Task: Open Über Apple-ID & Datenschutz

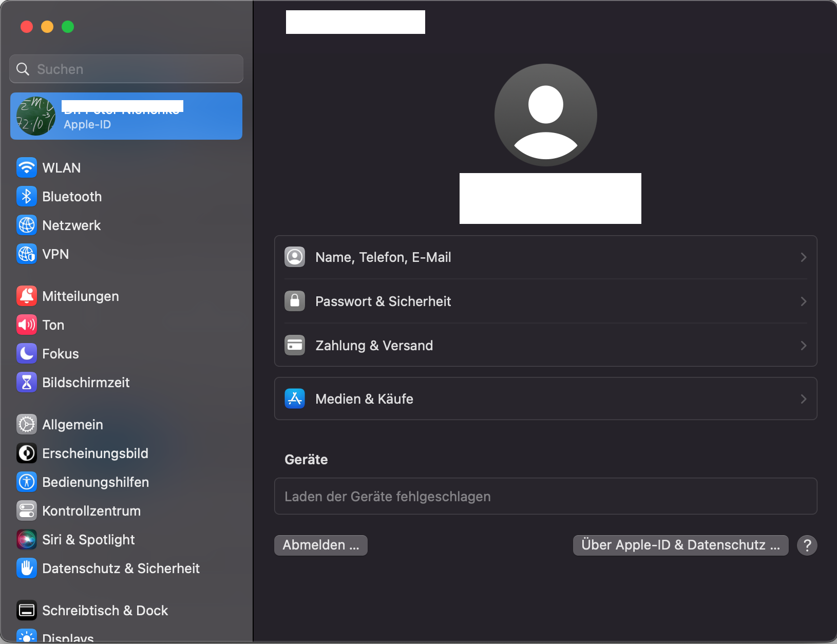Action: click(x=681, y=545)
